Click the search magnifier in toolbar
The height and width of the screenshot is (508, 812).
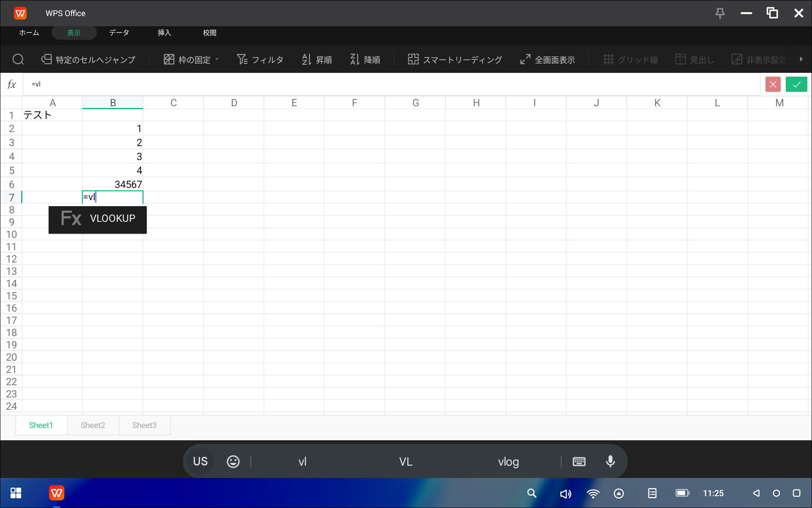(x=18, y=59)
